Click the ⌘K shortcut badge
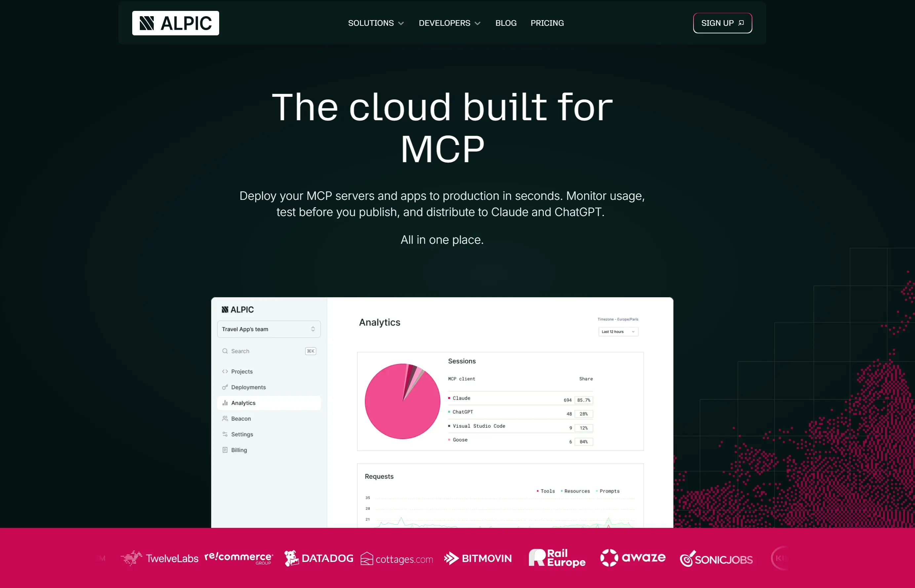The width and height of the screenshot is (915, 588). click(x=311, y=351)
